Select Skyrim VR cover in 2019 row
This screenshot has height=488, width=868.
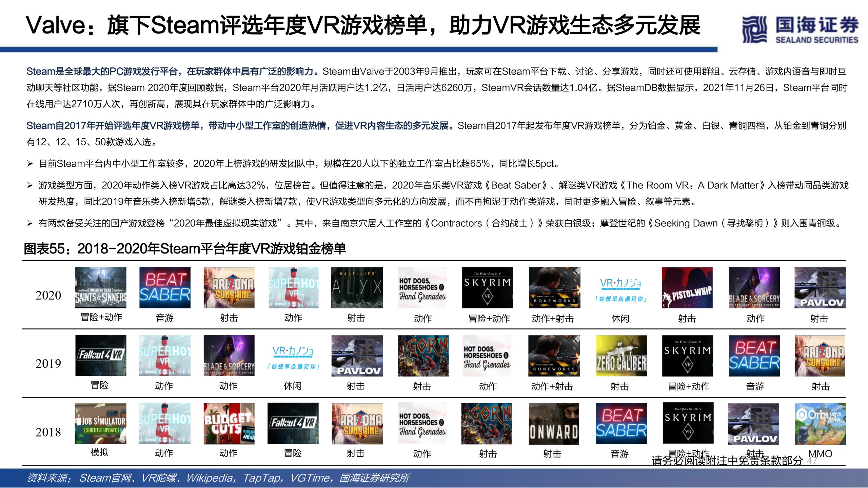coord(688,356)
